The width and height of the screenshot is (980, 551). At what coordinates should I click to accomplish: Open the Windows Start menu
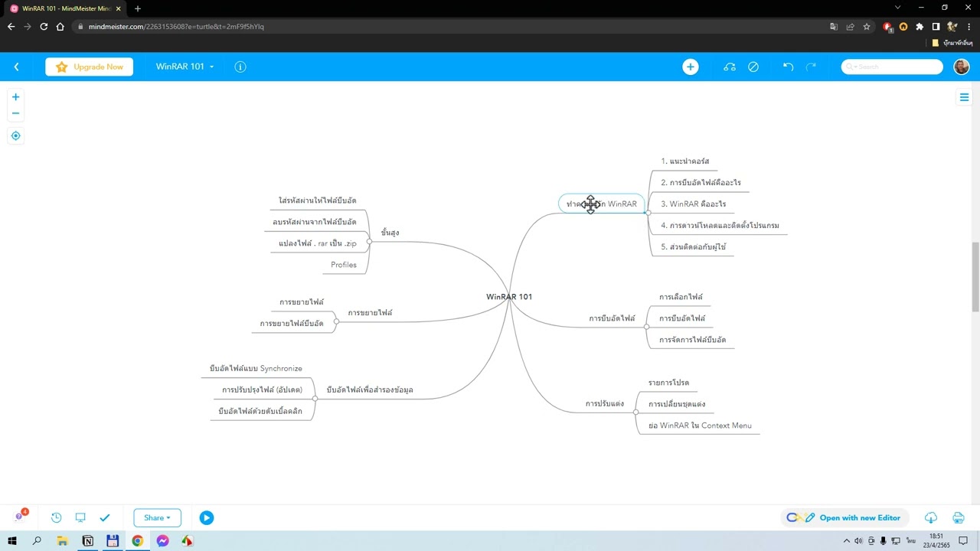pos(11,541)
